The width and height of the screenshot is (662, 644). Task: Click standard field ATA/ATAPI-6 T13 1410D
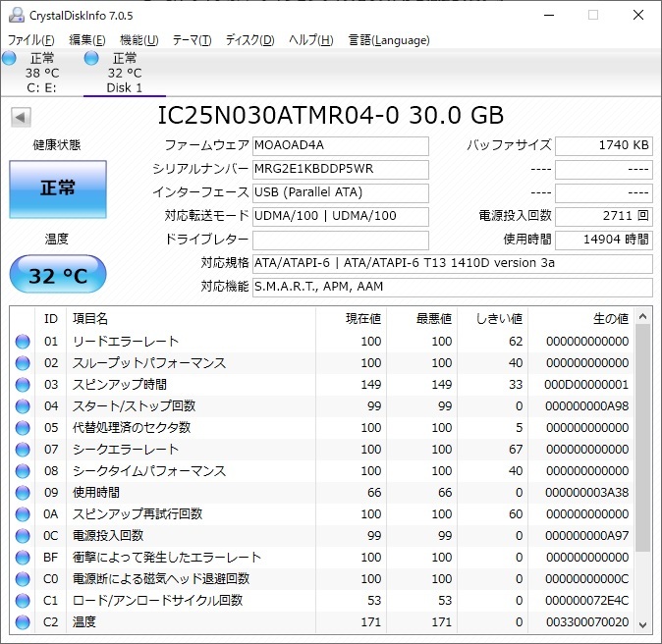tap(453, 264)
